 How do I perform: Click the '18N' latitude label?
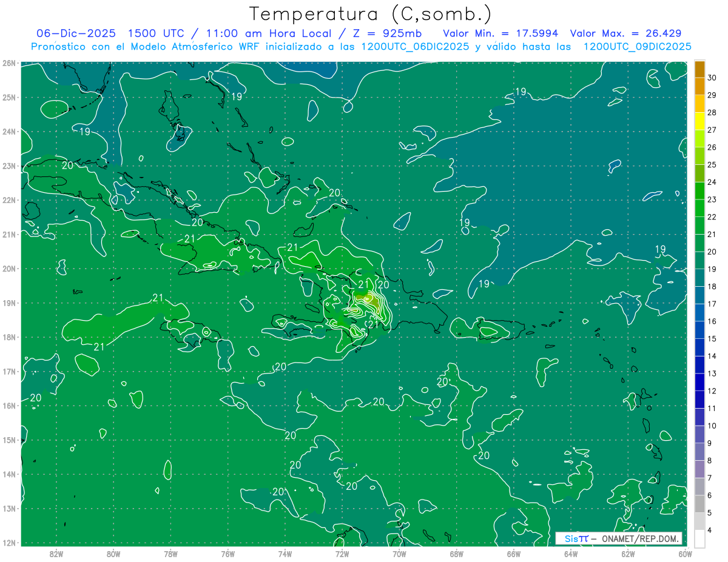[8, 337]
